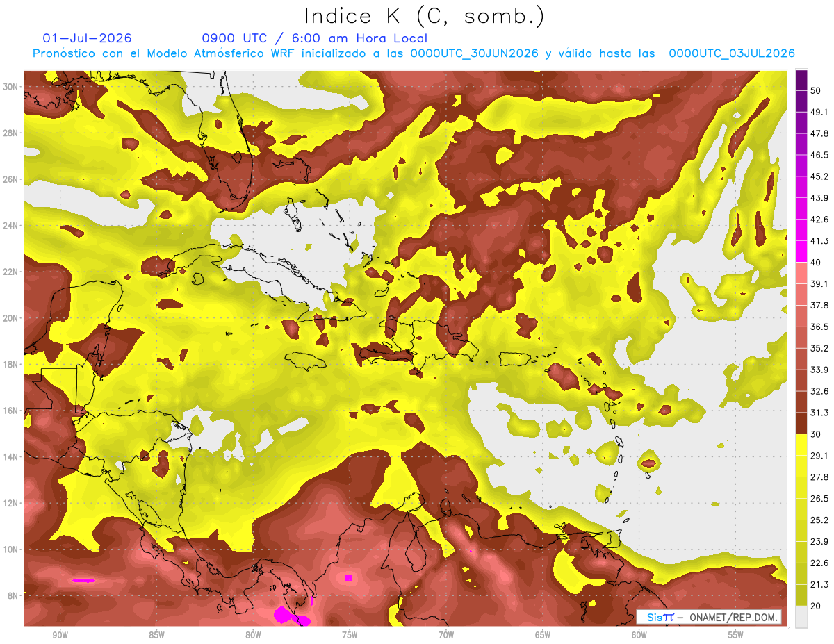The image size is (834, 644).
Task: Click the color scale value 49.1
Action: click(819, 112)
